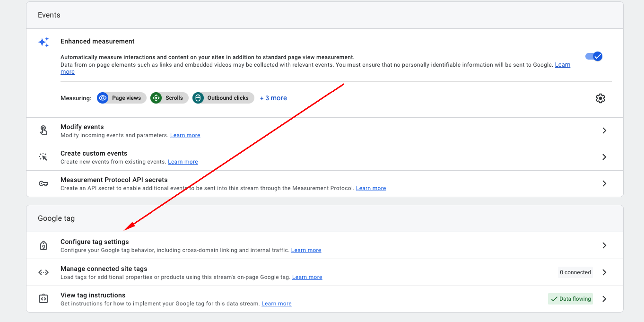The image size is (644, 322).
Task: Select the Scrolls measurement icon
Action: click(156, 98)
